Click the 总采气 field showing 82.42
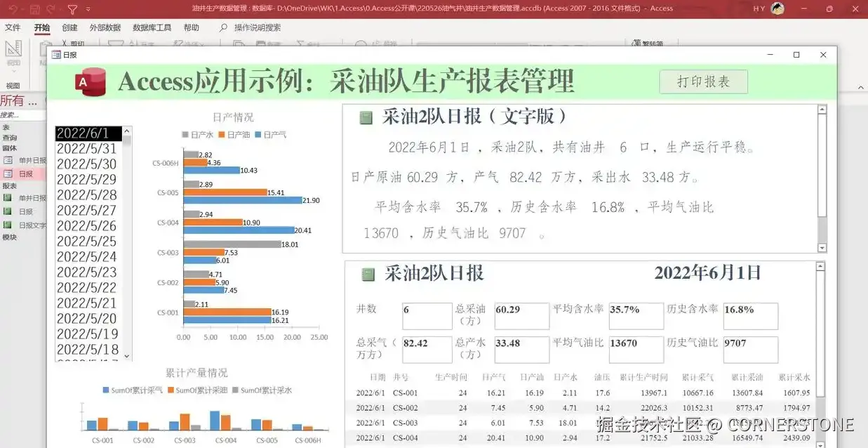This screenshot has width=868, height=448. 427,350
